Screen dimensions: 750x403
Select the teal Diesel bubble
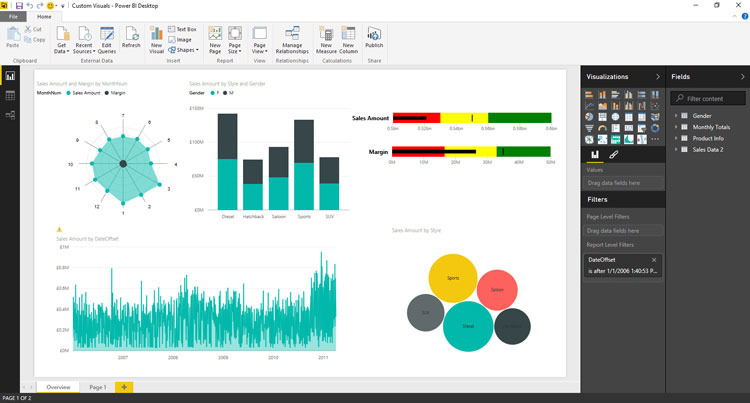click(468, 326)
